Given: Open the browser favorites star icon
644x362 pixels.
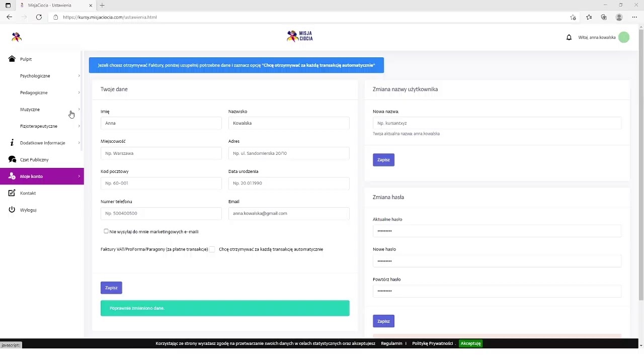Looking at the screenshot, I should click(589, 17).
